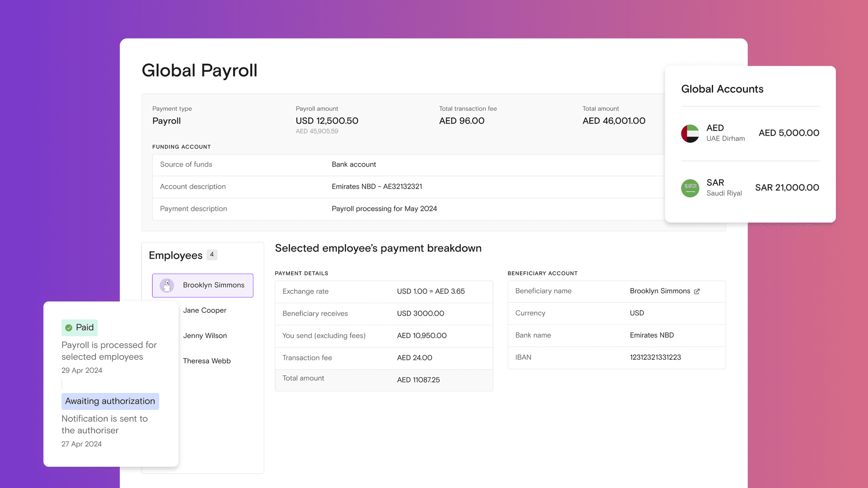
Task: Open external link icon beside Brooklyn Simmons
Action: click(x=697, y=291)
